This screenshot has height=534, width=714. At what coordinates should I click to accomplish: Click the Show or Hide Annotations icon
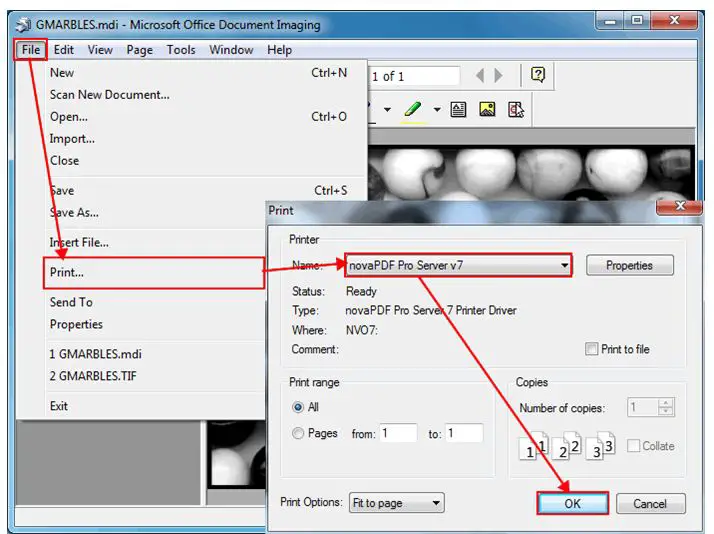tap(515, 110)
